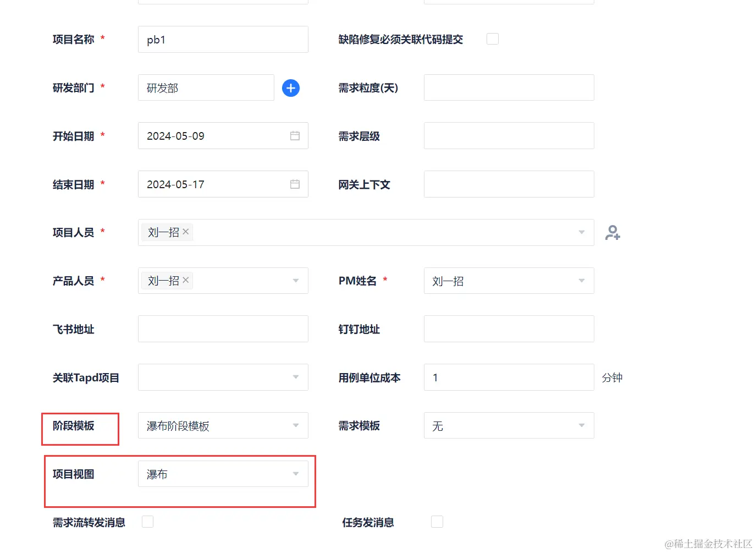Click the 飞书地址 input field
756x553 pixels.
[x=223, y=328]
